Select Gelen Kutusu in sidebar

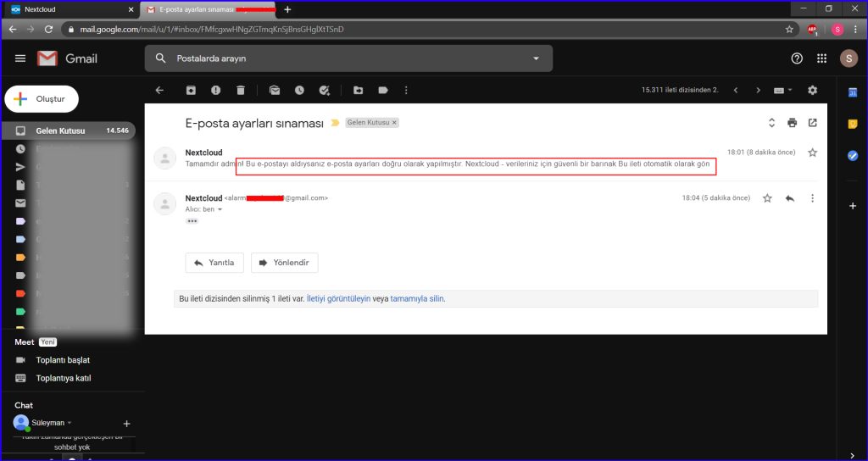pyautogui.click(x=69, y=131)
